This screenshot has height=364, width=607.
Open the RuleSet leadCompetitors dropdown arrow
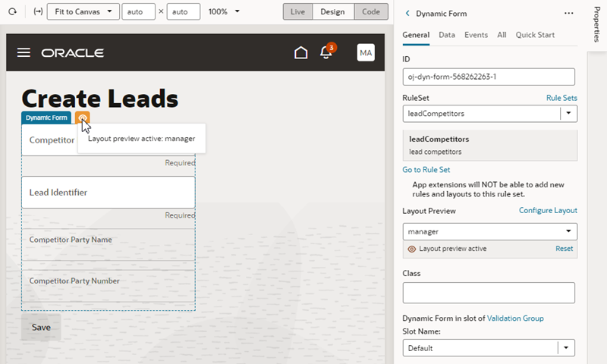pyautogui.click(x=568, y=113)
